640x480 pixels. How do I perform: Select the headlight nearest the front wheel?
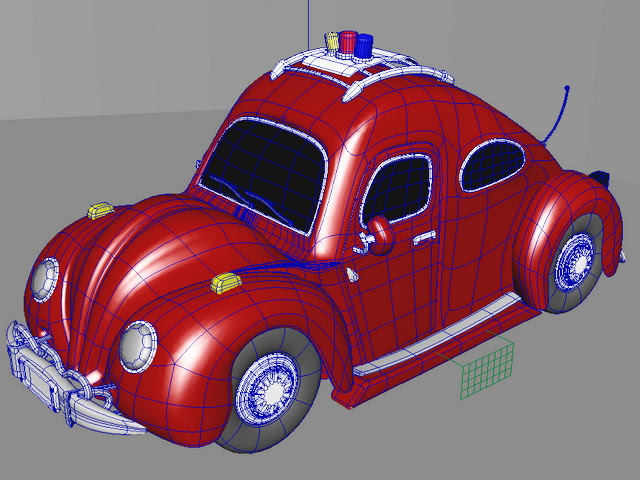(x=138, y=347)
